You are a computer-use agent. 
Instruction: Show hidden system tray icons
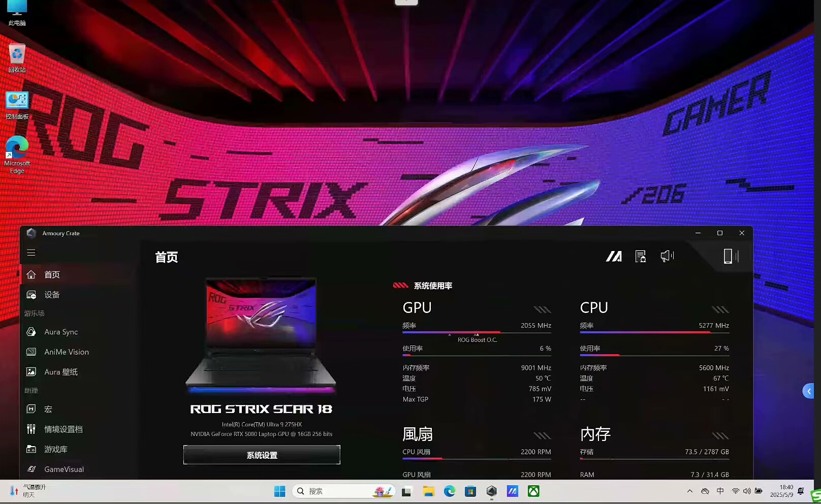(x=689, y=491)
